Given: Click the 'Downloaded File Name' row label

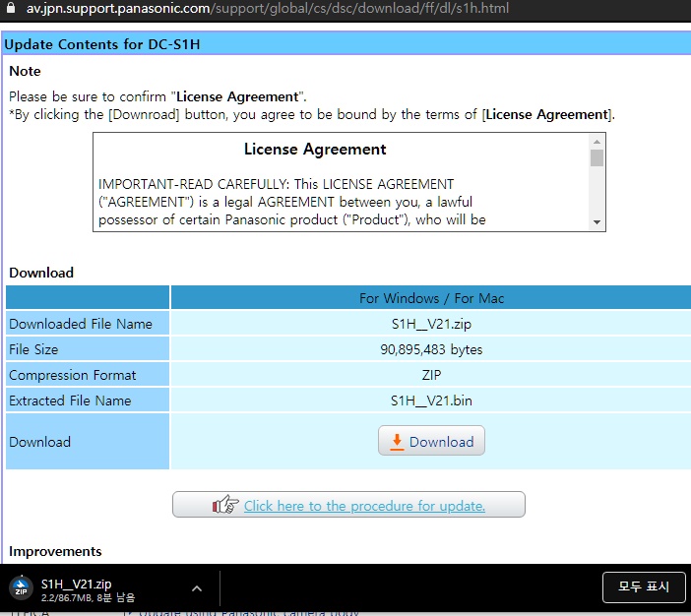Looking at the screenshot, I should [x=81, y=324].
